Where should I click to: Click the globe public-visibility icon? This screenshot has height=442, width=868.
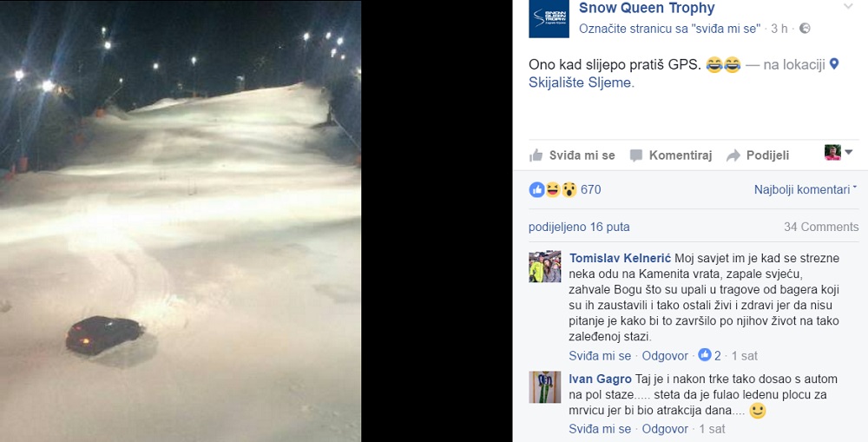point(805,29)
